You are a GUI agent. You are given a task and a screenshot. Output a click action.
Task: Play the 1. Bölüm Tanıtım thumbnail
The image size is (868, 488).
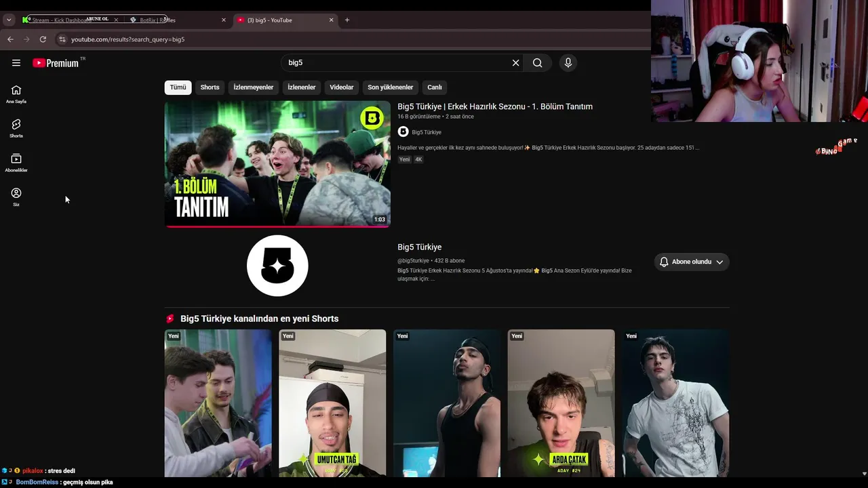pos(277,164)
